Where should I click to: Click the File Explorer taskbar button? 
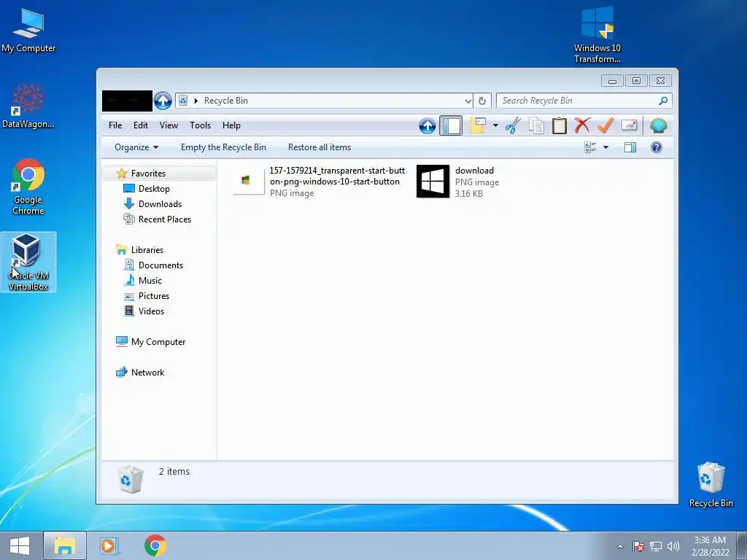pos(65,545)
